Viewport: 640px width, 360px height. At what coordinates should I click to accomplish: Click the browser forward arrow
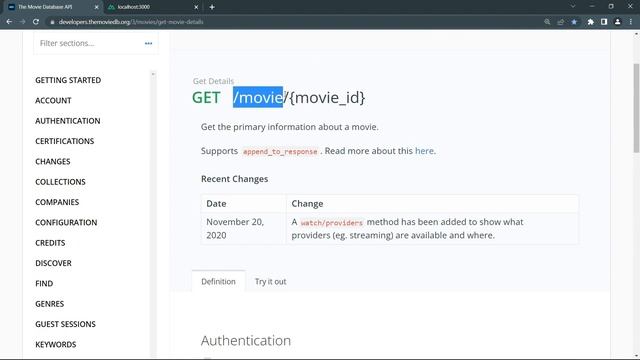pos(22,22)
